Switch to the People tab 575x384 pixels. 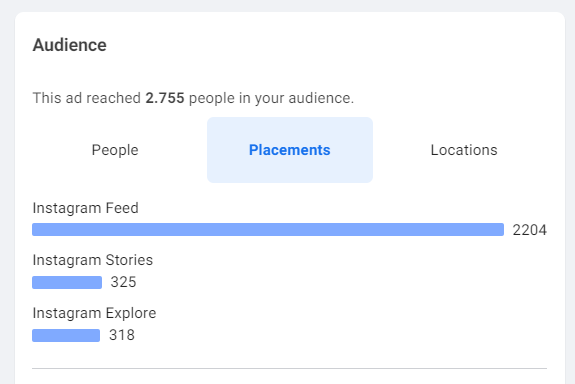[x=115, y=150]
